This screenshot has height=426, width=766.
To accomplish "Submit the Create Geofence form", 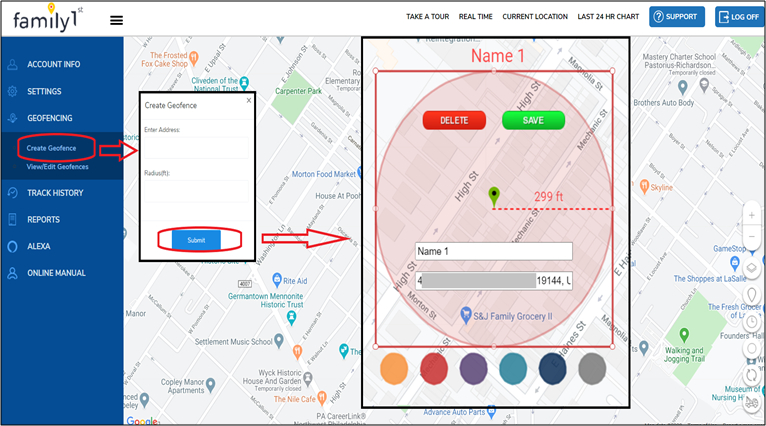I will (x=196, y=240).
